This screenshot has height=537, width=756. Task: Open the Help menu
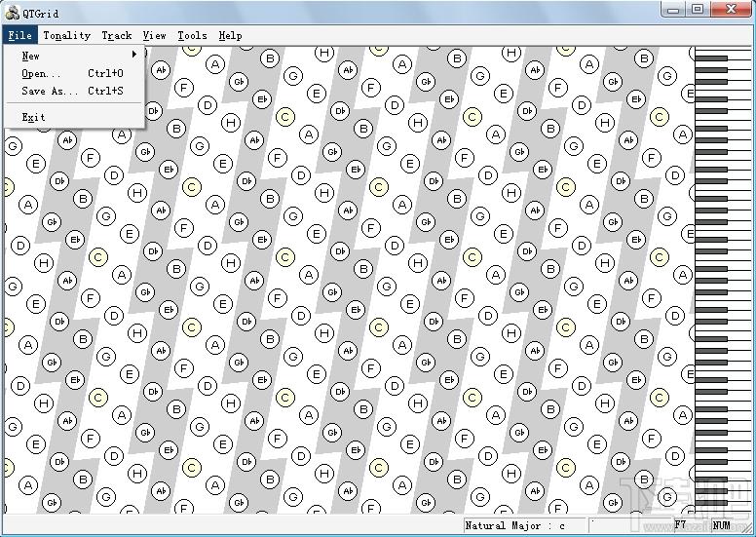click(x=230, y=35)
